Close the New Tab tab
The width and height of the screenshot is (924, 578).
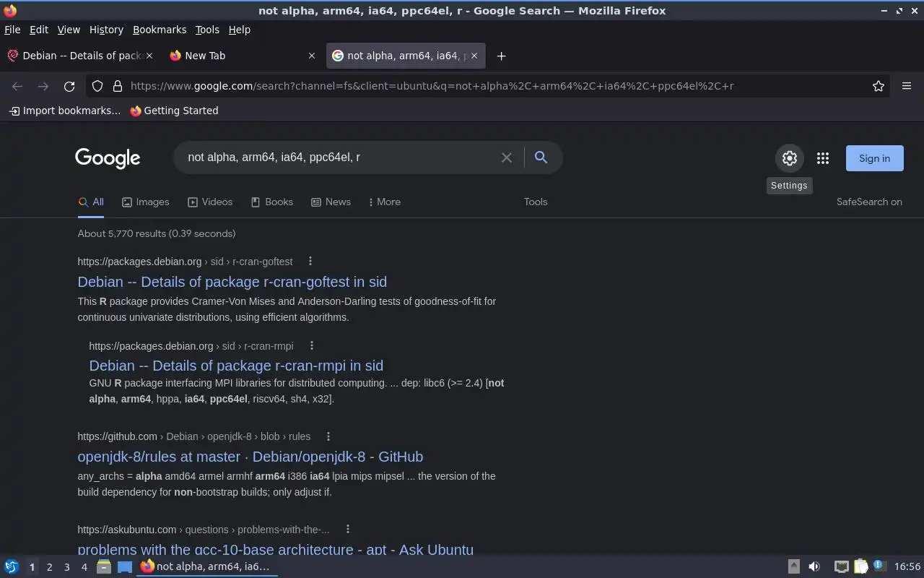[312, 56]
